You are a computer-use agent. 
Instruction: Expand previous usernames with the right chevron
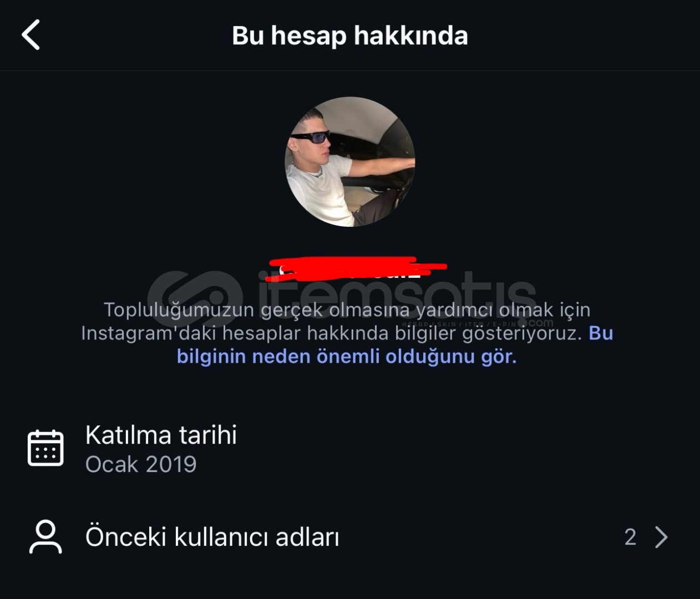point(661,537)
